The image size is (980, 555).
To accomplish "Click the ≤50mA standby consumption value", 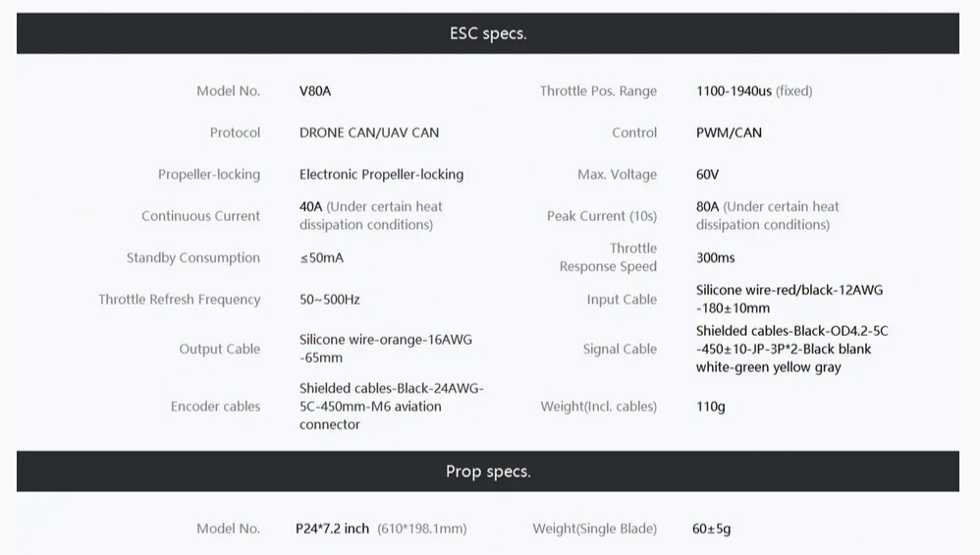I will pyautogui.click(x=321, y=258).
